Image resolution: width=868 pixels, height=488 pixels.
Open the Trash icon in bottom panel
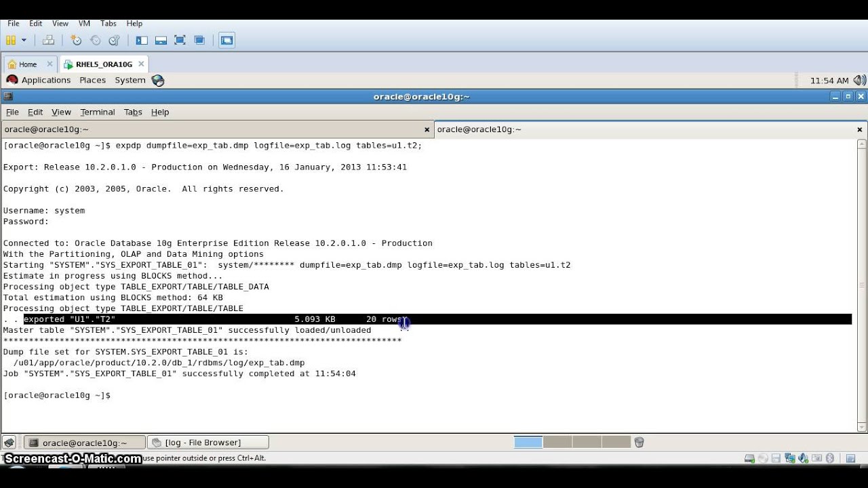(x=639, y=443)
